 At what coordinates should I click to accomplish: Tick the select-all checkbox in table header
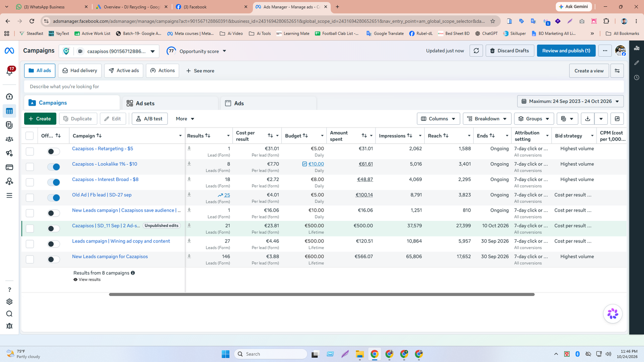(x=30, y=136)
